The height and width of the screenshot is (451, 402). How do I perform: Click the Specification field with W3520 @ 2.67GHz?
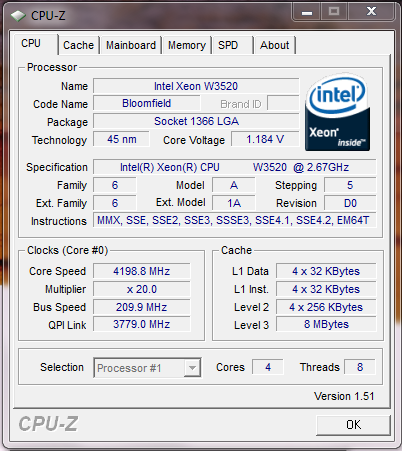(234, 167)
